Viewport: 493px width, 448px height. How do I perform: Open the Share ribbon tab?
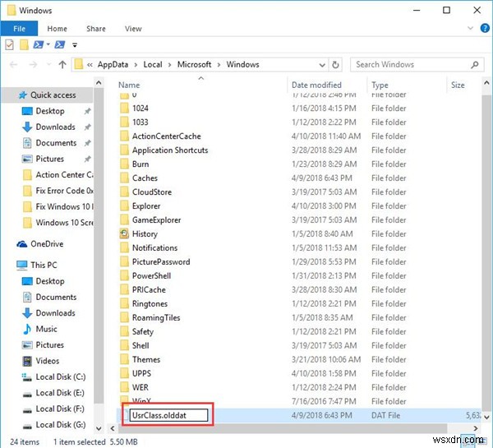(x=96, y=29)
